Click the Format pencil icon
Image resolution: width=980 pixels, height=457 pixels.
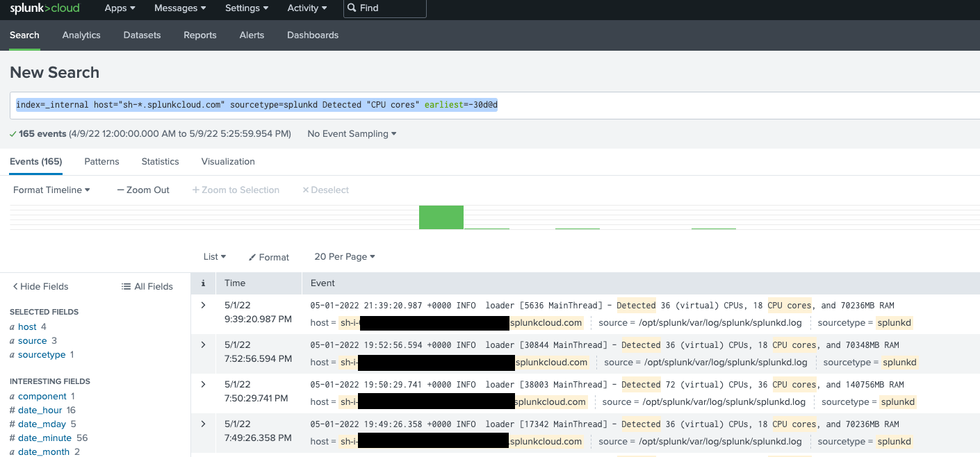point(251,257)
